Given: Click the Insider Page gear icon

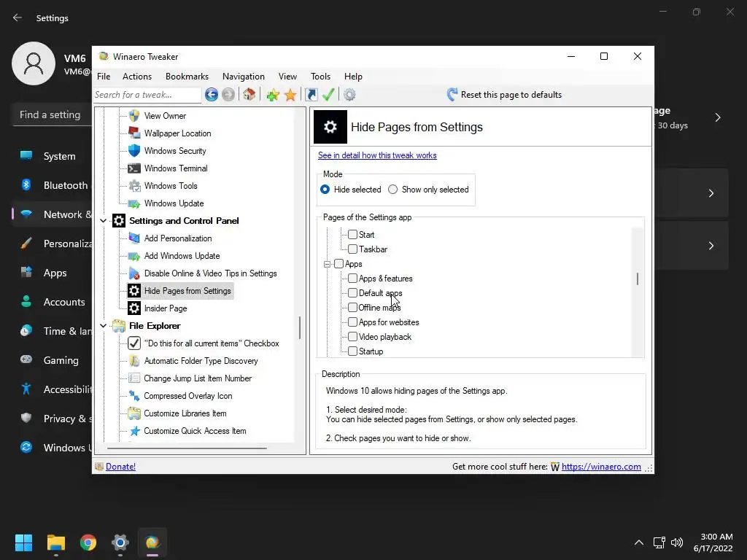Looking at the screenshot, I should pyautogui.click(x=134, y=308).
